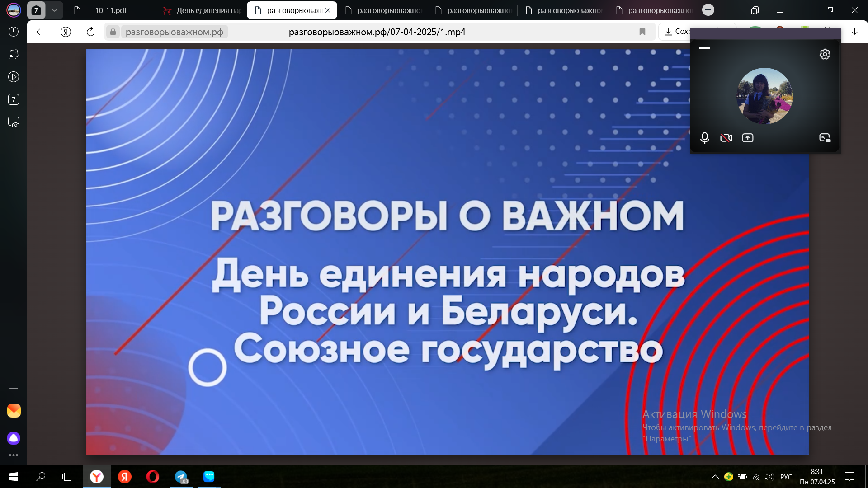Show hidden system tray icons
868x488 pixels.
point(715,477)
